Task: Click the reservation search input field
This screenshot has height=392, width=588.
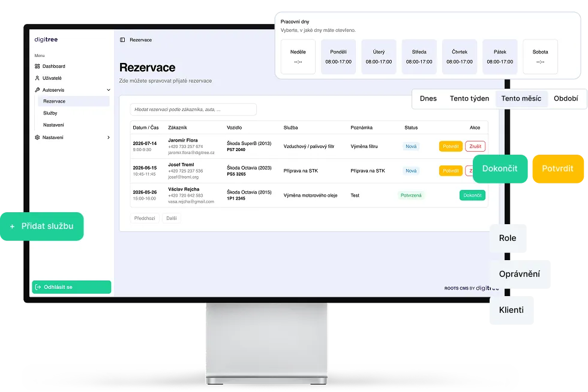Action: 193,110
